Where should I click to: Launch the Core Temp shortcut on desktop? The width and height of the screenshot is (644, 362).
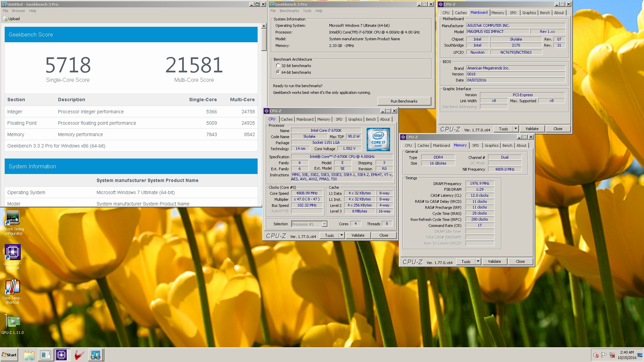coord(12,292)
